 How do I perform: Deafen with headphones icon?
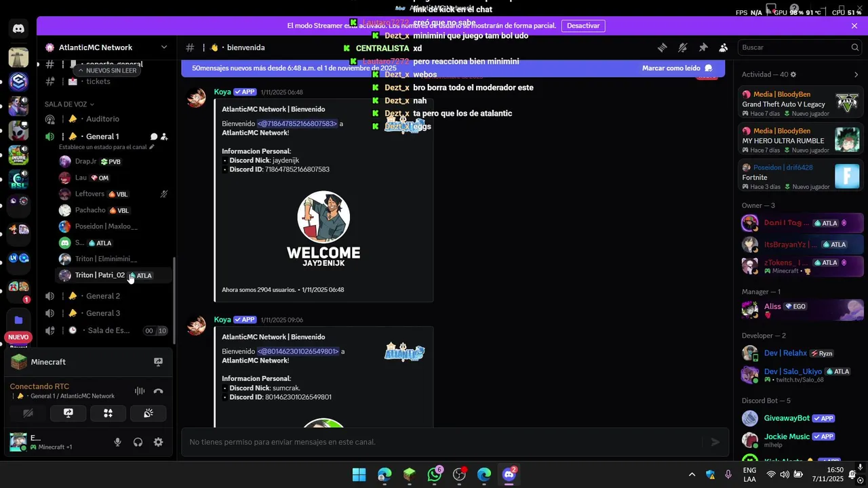(138, 442)
